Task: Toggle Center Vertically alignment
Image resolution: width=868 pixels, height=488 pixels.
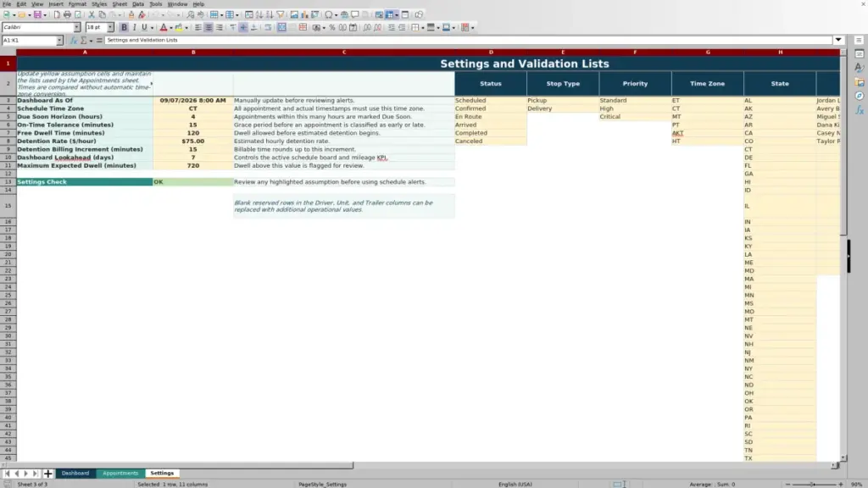Action: [243, 27]
